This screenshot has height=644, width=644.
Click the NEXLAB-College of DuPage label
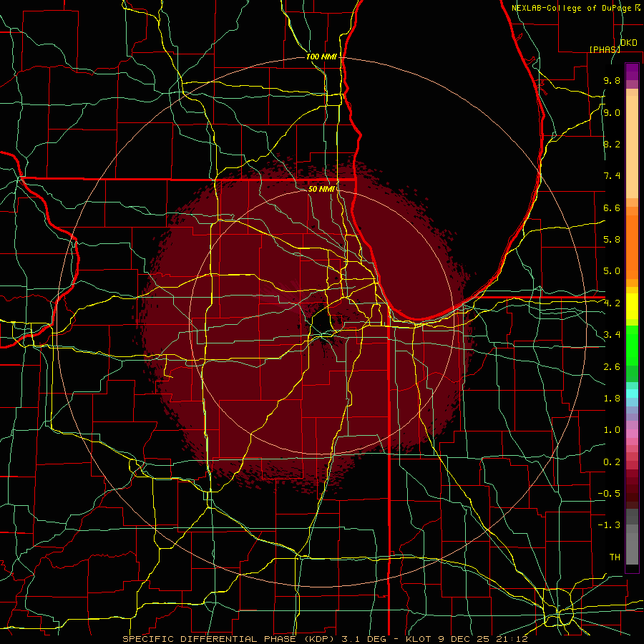coord(572,8)
